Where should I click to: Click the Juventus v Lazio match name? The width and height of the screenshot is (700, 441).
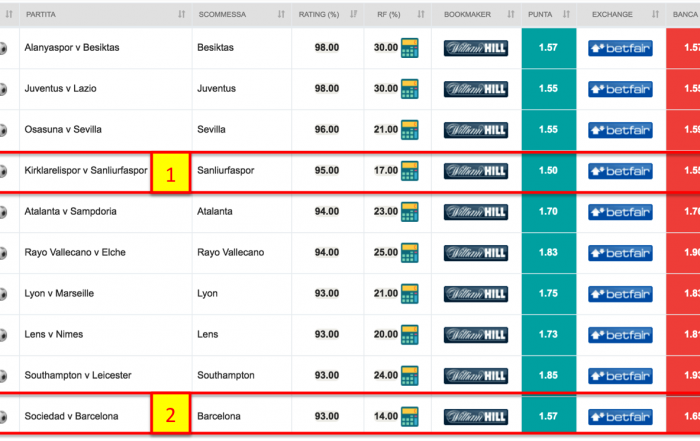coord(60,88)
